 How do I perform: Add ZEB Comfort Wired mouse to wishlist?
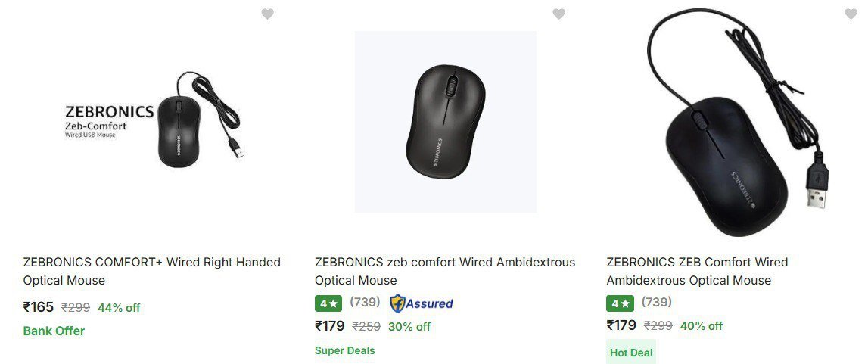(x=851, y=14)
